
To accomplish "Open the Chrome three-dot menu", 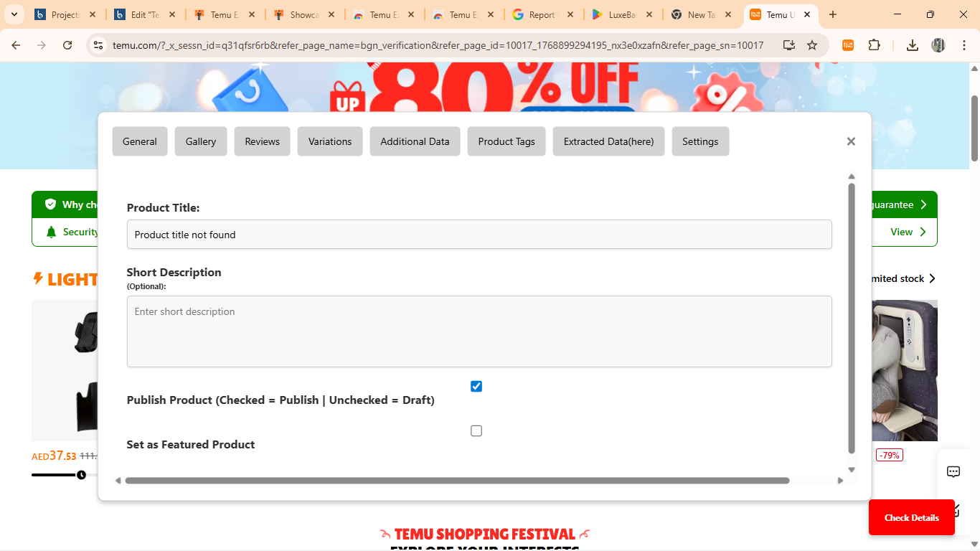I will tap(964, 44).
